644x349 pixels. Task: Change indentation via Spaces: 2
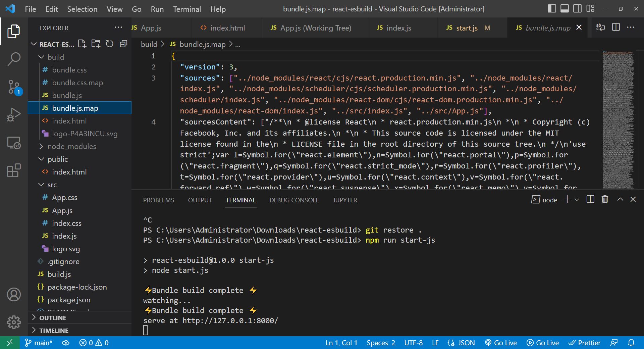click(x=381, y=343)
